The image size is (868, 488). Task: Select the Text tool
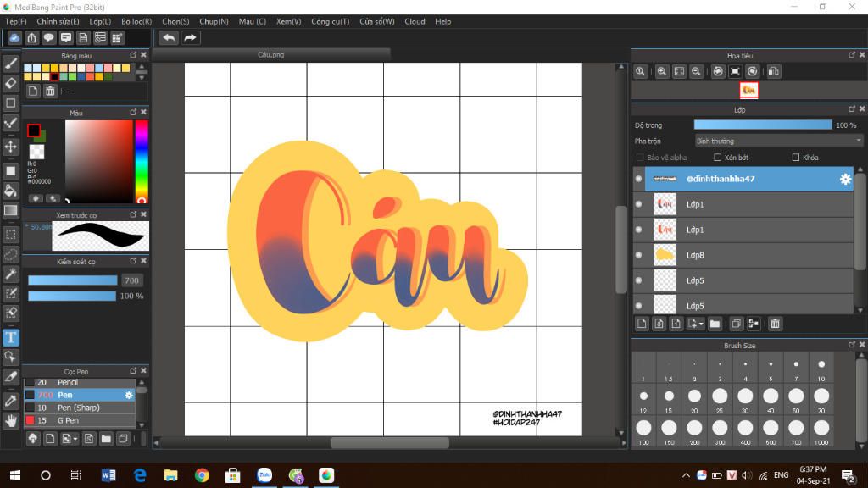coord(10,337)
